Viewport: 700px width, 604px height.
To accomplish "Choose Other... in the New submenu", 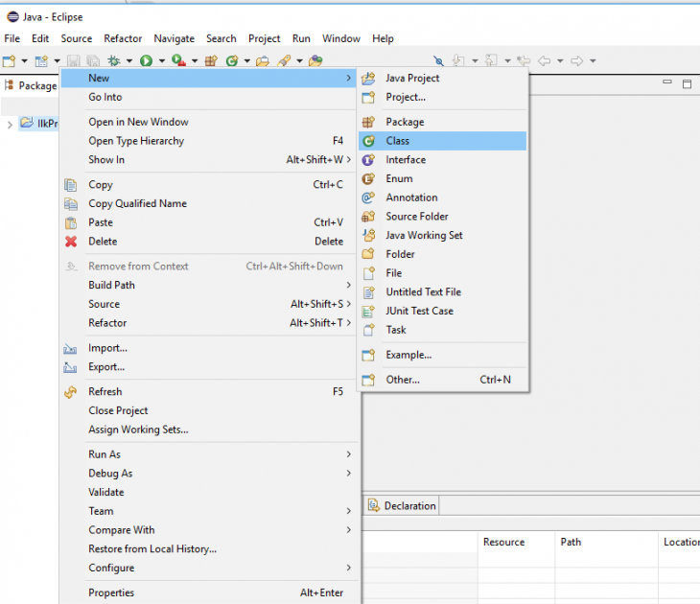I will pos(442,380).
